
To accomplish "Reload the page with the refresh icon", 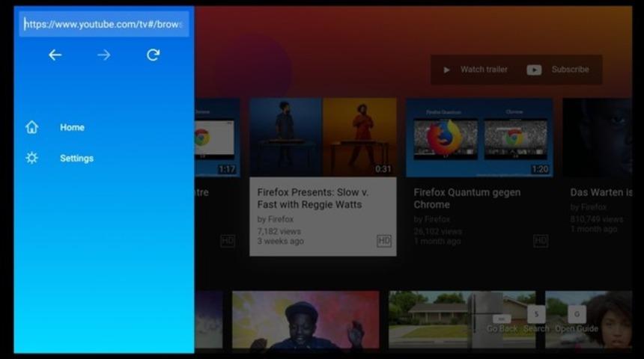I will pyautogui.click(x=154, y=55).
